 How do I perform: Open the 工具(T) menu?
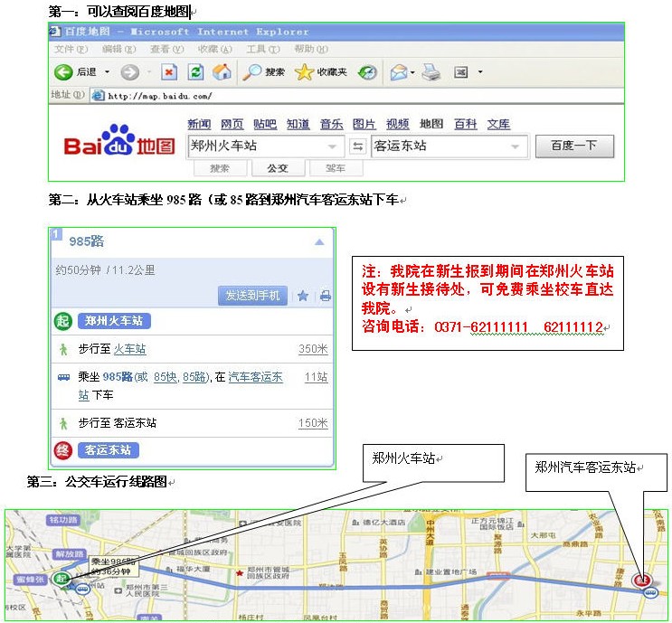(x=263, y=49)
